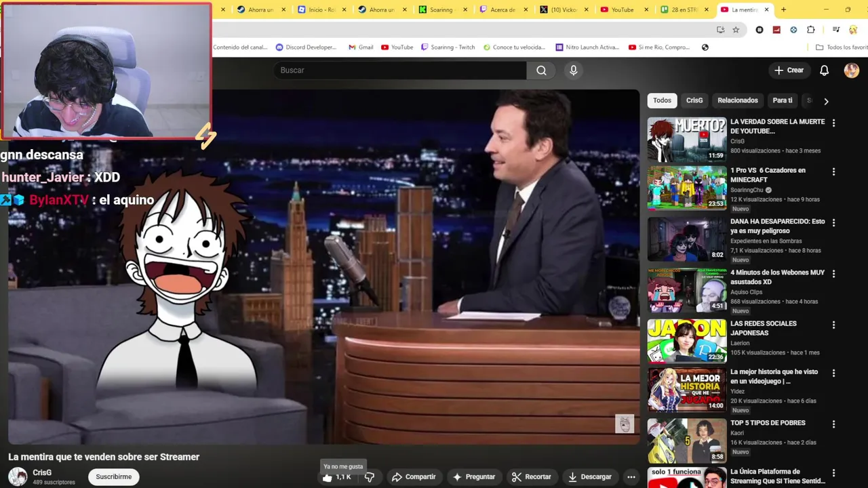Open 'Todos los favoritos' bookmarks folder
The image size is (868, 488).
(x=842, y=47)
